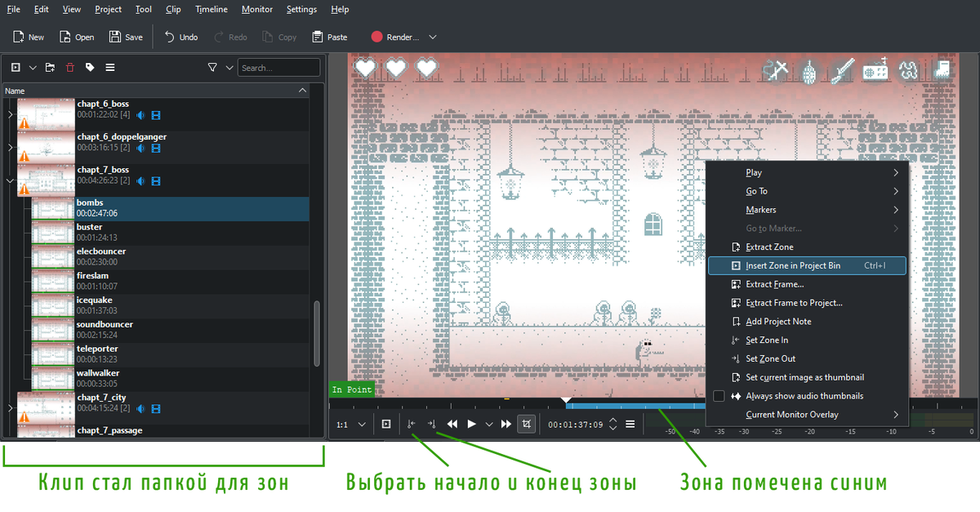Click audio icon on chapt_7_boss
980x512 pixels.
tap(141, 180)
